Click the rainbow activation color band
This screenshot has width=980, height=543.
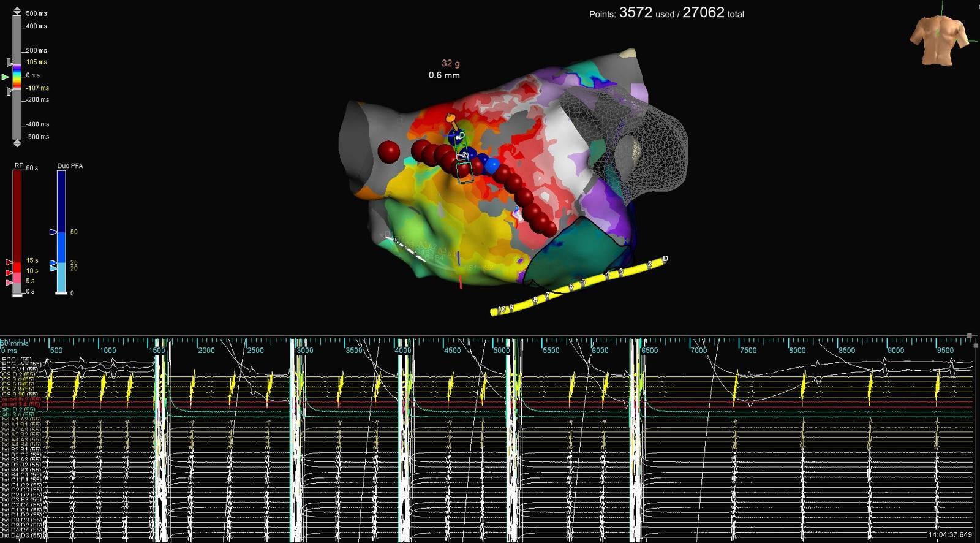[17, 76]
